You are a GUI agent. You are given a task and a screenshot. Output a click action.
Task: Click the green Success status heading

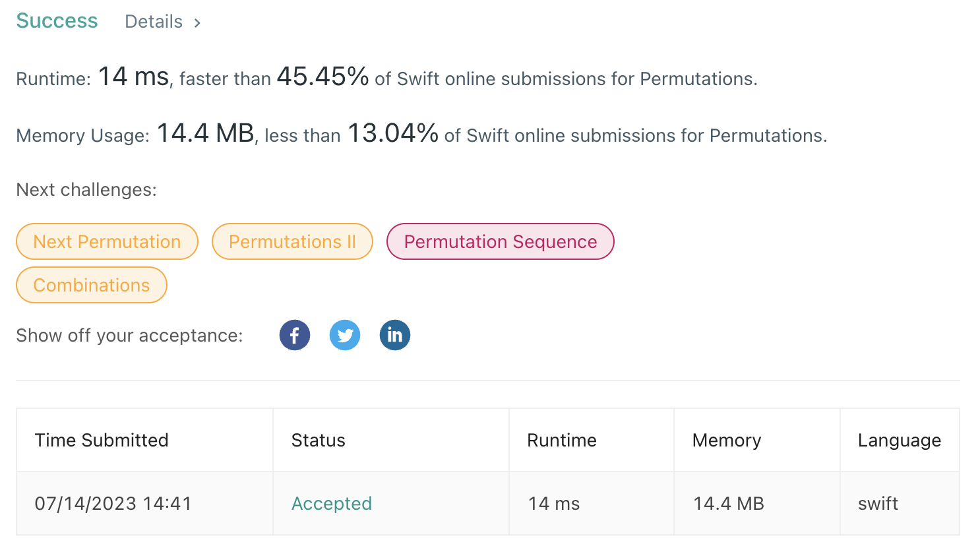point(57,21)
